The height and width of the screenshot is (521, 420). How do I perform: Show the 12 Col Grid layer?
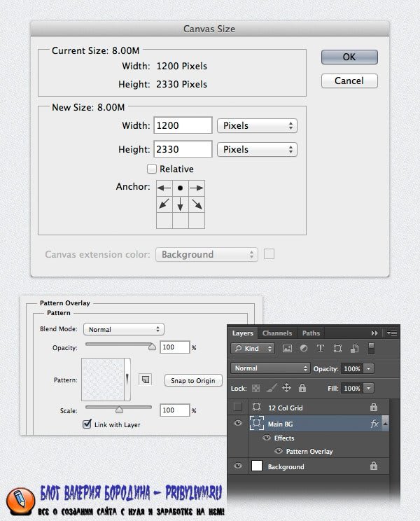point(238,407)
